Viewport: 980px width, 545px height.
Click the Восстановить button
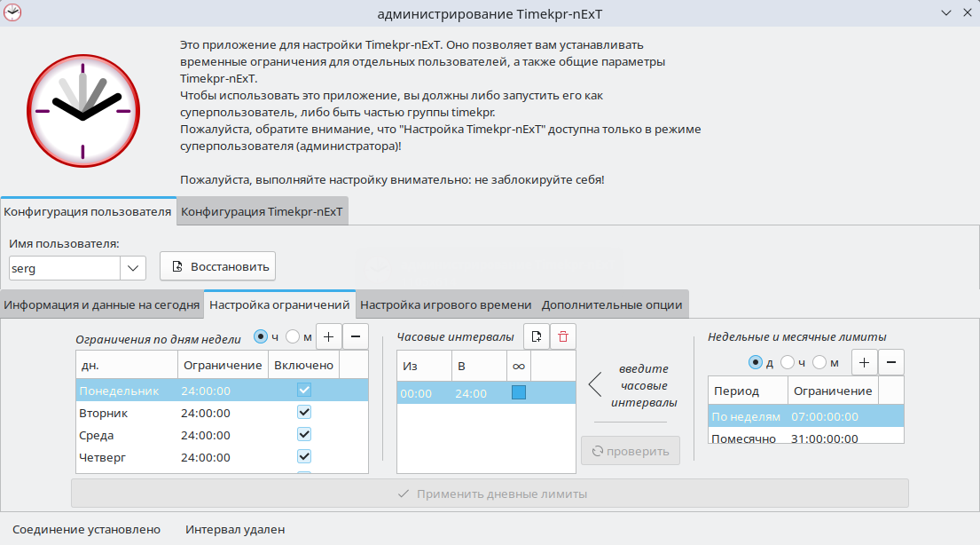pyautogui.click(x=217, y=266)
